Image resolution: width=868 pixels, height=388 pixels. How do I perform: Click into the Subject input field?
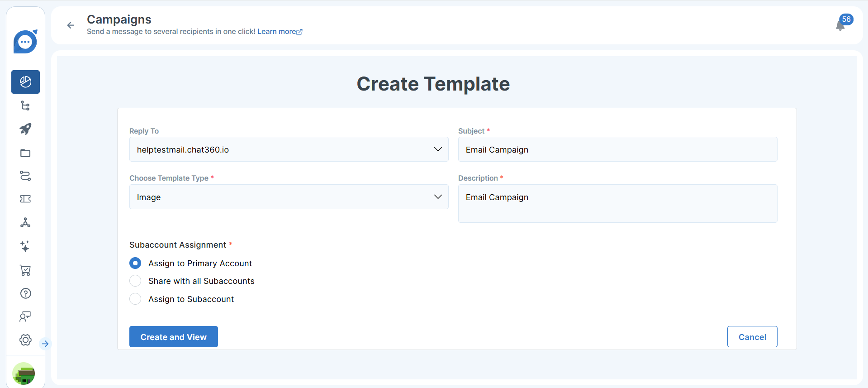(x=618, y=149)
